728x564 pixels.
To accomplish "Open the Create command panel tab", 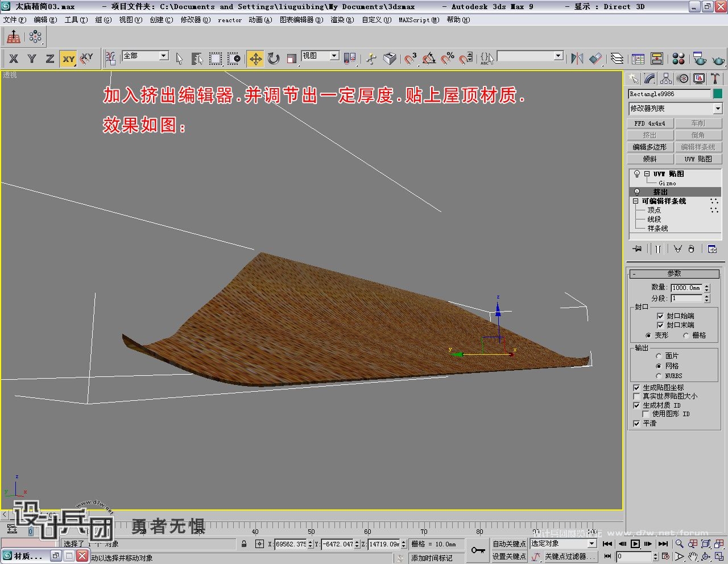I will 633,78.
